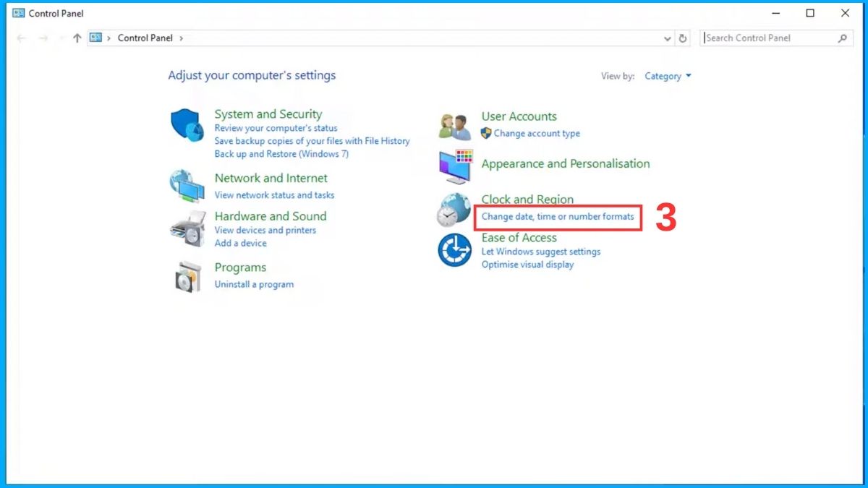Click the Programs disc box icon

click(188, 276)
